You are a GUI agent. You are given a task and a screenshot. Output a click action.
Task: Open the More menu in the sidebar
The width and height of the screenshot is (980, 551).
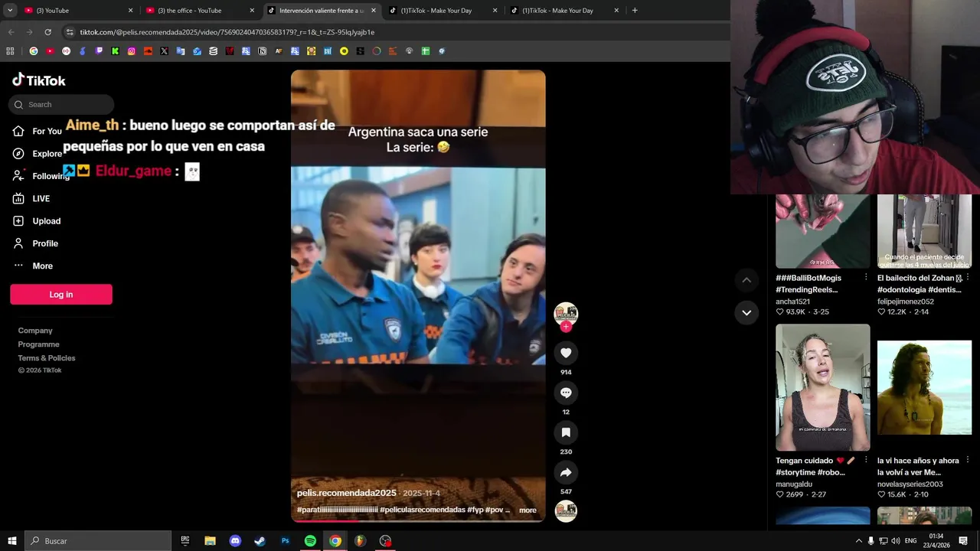[x=33, y=266]
